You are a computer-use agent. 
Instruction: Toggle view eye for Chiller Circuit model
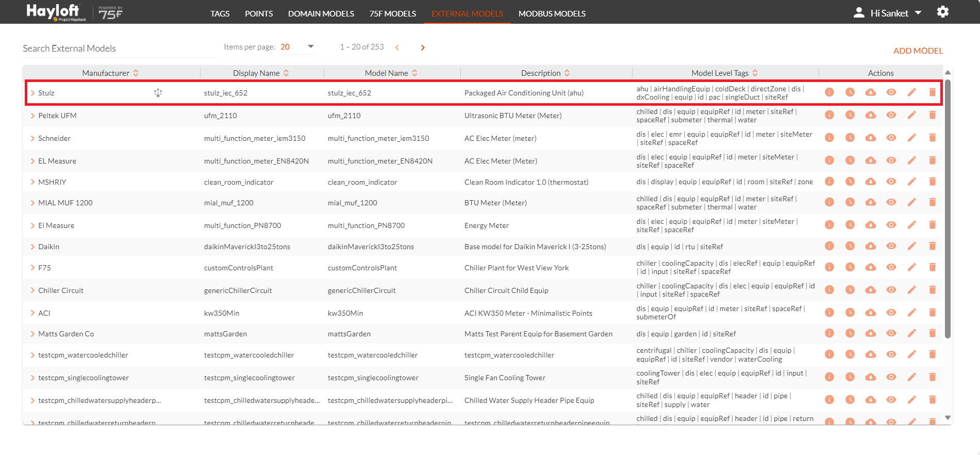point(891,290)
